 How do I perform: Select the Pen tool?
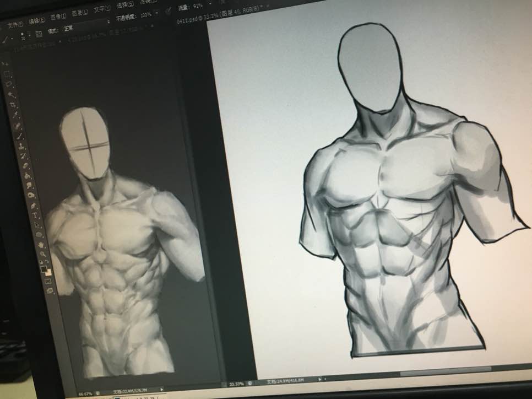[34, 206]
